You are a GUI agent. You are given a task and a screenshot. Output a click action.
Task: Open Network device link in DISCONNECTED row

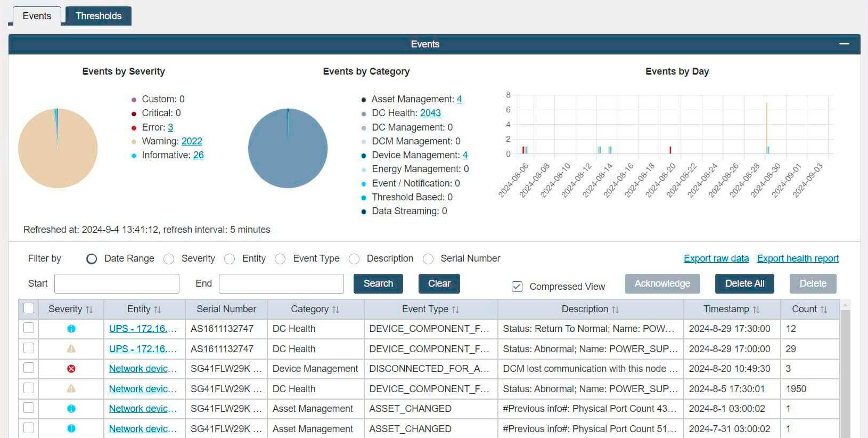(x=143, y=369)
